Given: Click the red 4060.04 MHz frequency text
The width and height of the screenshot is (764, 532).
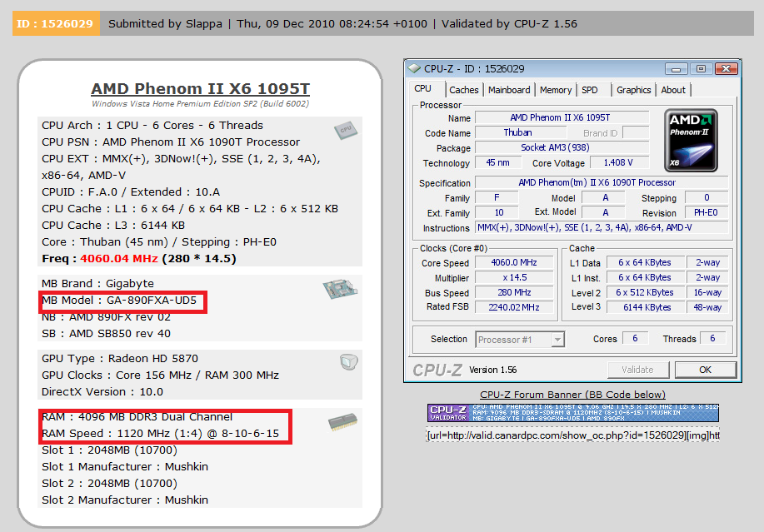Looking at the screenshot, I should (119, 258).
